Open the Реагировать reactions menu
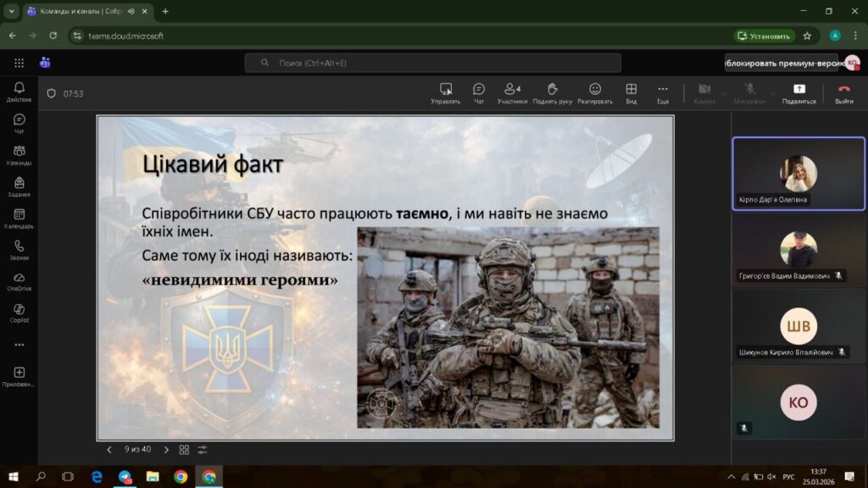The width and height of the screenshot is (868, 488). pyautogui.click(x=595, y=92)
